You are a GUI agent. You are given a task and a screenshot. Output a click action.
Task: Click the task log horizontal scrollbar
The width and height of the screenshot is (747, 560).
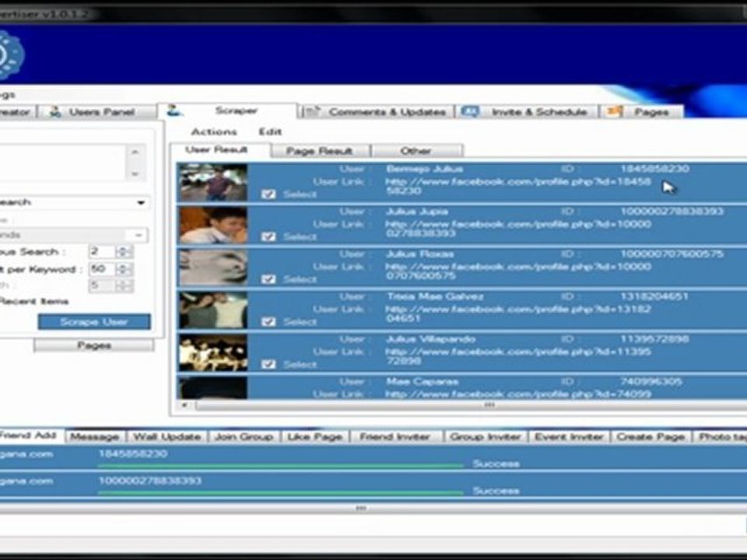point(372,509)
